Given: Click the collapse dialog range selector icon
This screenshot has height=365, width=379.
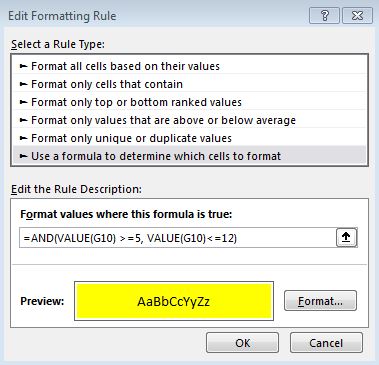Looking at the screenshot, I should [346, 237].
